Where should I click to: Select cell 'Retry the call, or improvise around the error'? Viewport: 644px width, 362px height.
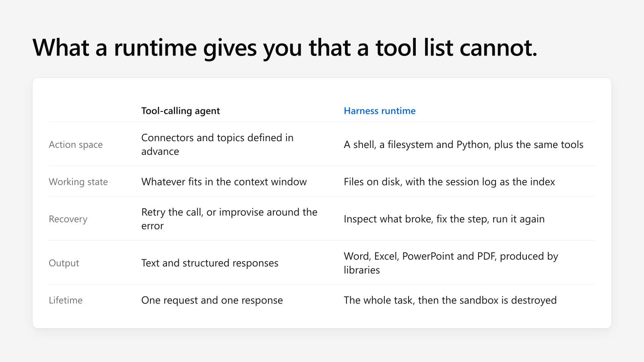[x=229, y=219]
